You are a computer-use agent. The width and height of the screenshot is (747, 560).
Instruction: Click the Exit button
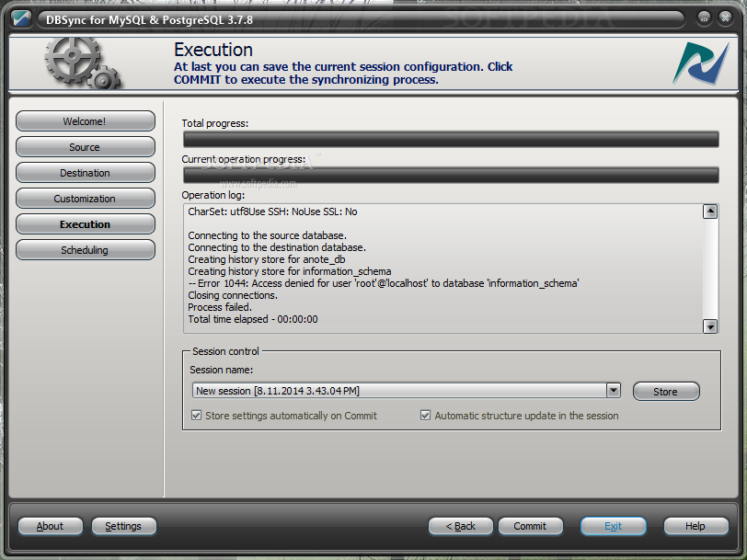pyautogui.click(x=614, y=526)
